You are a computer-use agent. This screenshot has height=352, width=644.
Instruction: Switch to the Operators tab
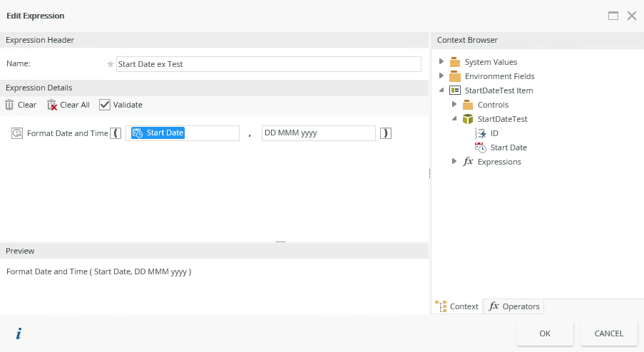coord(513,306)
